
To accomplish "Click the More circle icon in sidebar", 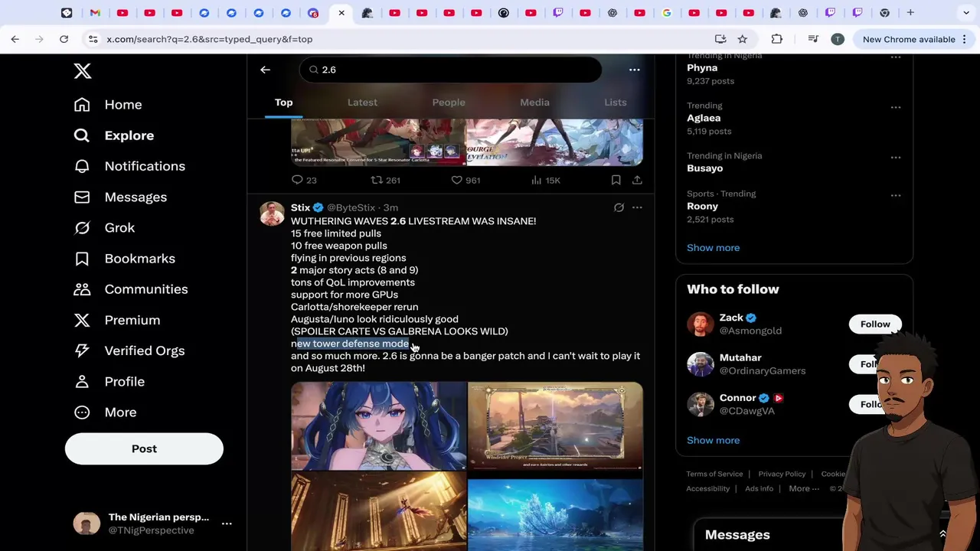I will pos(82,412).
